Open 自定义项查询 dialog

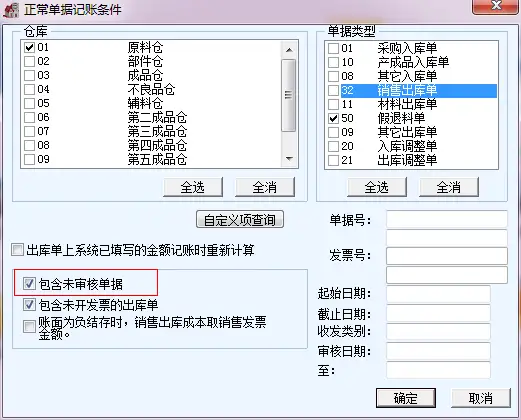[240, 219]
